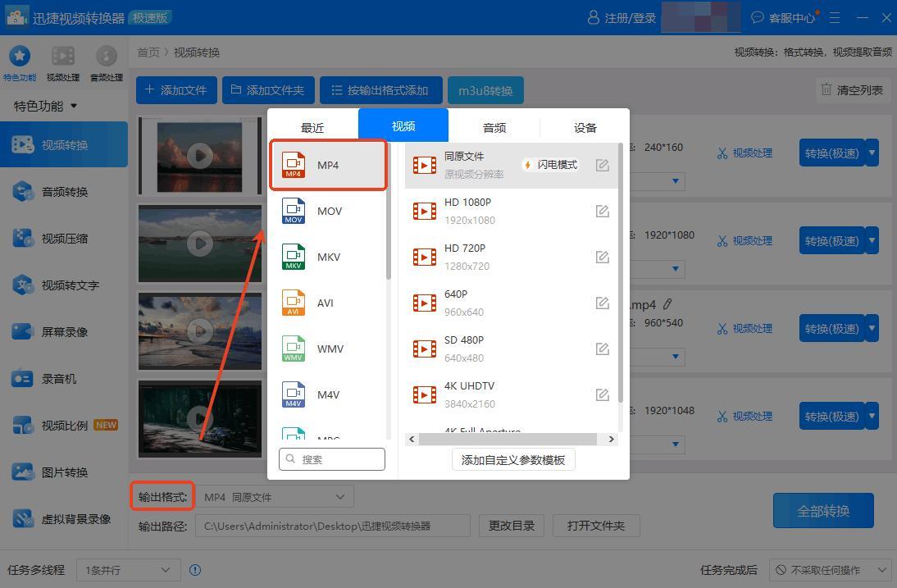The width and height of the screenshot is (897, 588).
Task: Open format dropdown under 240*160 row
Action: [x=675, y=181]
